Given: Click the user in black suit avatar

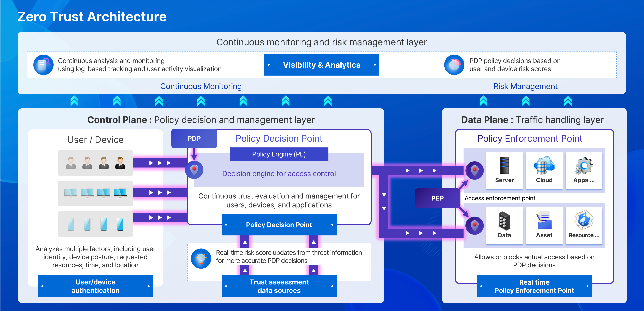Looking at the screenshot, I should pos(120,163).
